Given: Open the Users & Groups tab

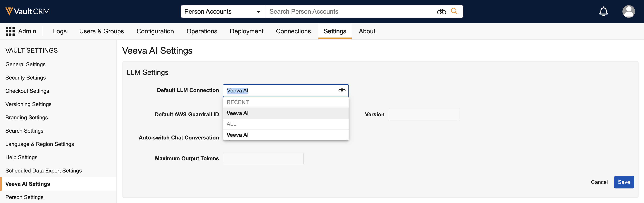Looking at the screenshot, I should pos(101,31).
